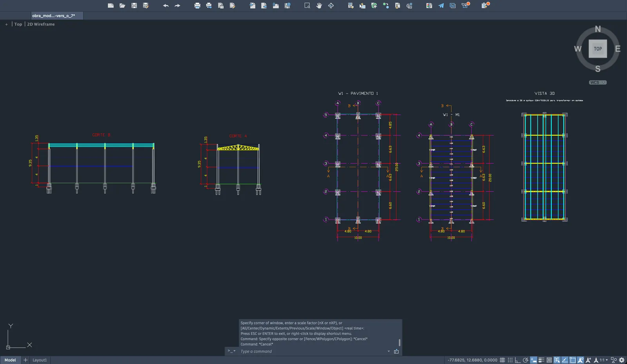Click the Save As icon
The height and width of the screenshot is (364, 627).
(146, 5)
